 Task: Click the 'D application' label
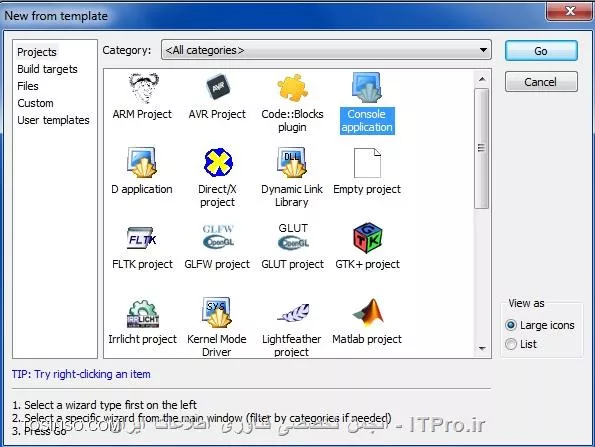click(142, 189)
